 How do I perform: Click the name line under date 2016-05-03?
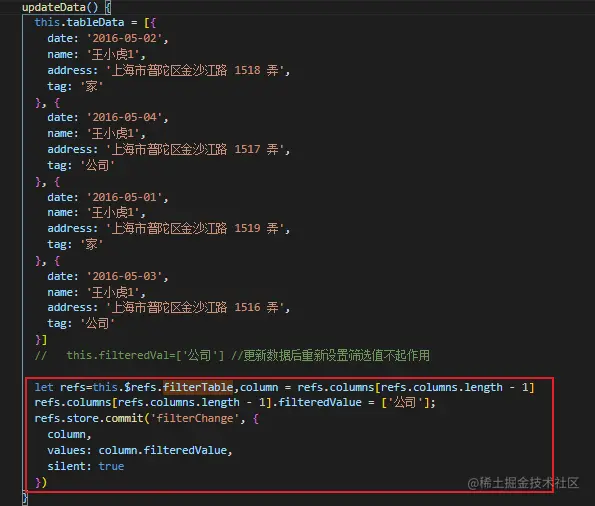coord(96,292)
